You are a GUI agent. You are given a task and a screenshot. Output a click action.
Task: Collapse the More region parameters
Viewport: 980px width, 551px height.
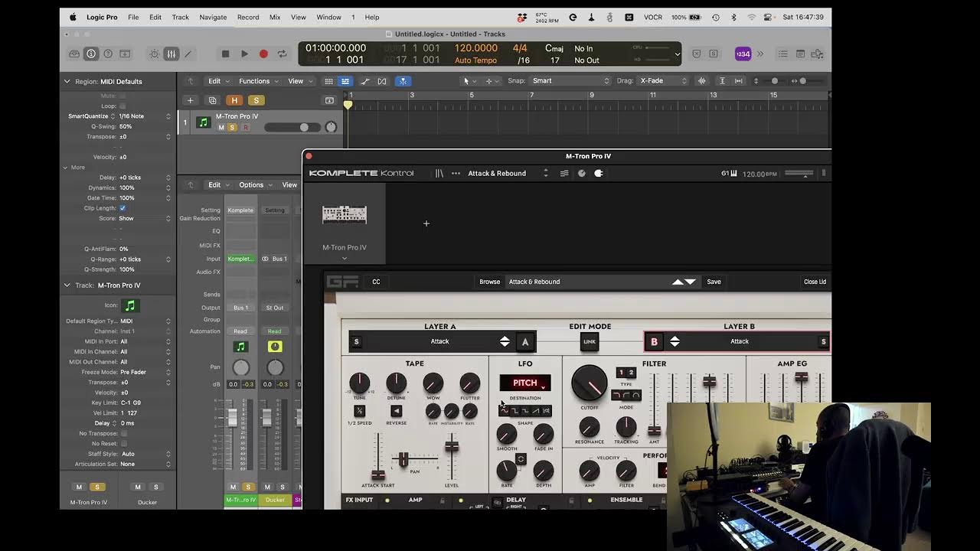66,168
